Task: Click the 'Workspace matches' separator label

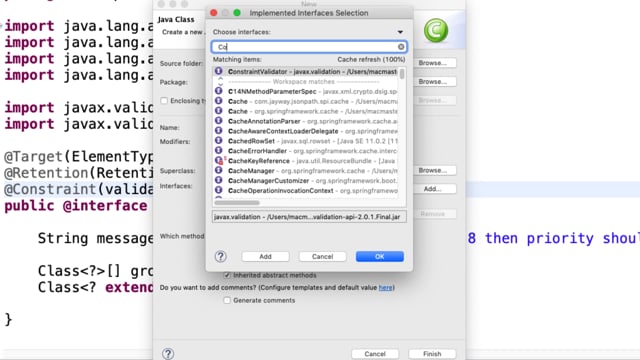Action: (303, 82)
